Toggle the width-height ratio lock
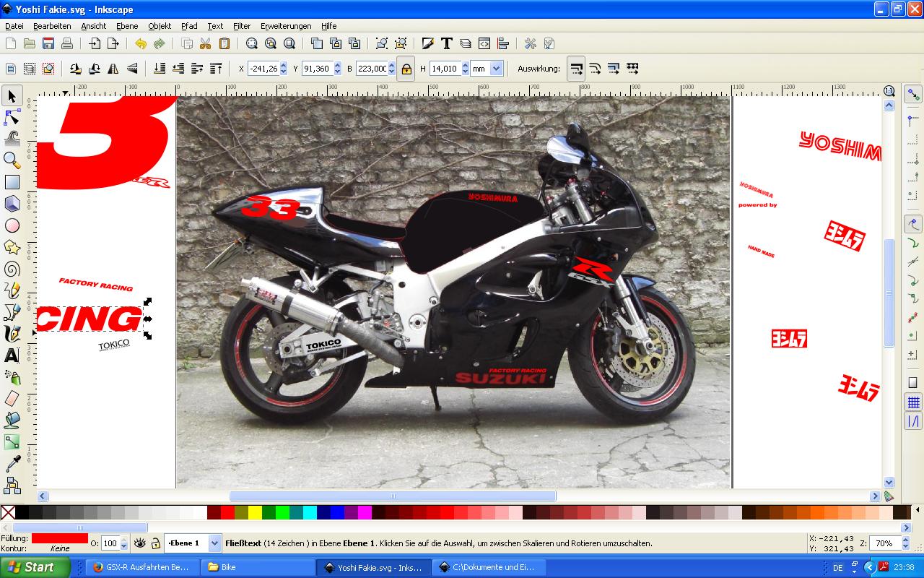Image resolution: width=924 pixels, height=578 pixels. pos(406,69)
